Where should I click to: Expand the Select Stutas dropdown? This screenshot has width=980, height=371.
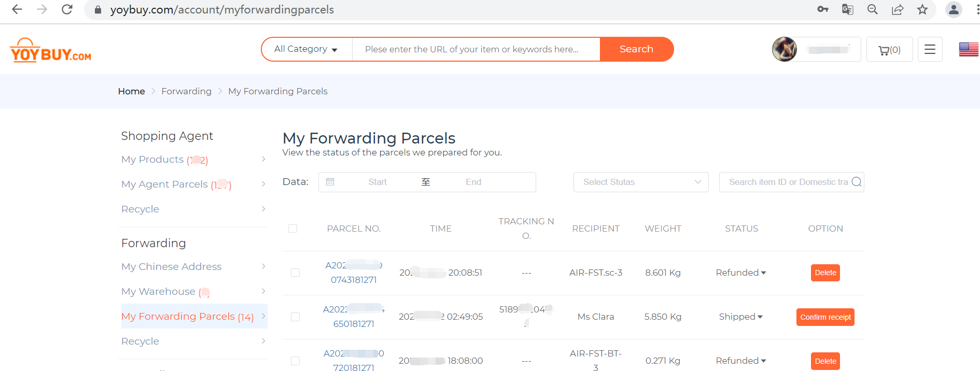(641, 182)
